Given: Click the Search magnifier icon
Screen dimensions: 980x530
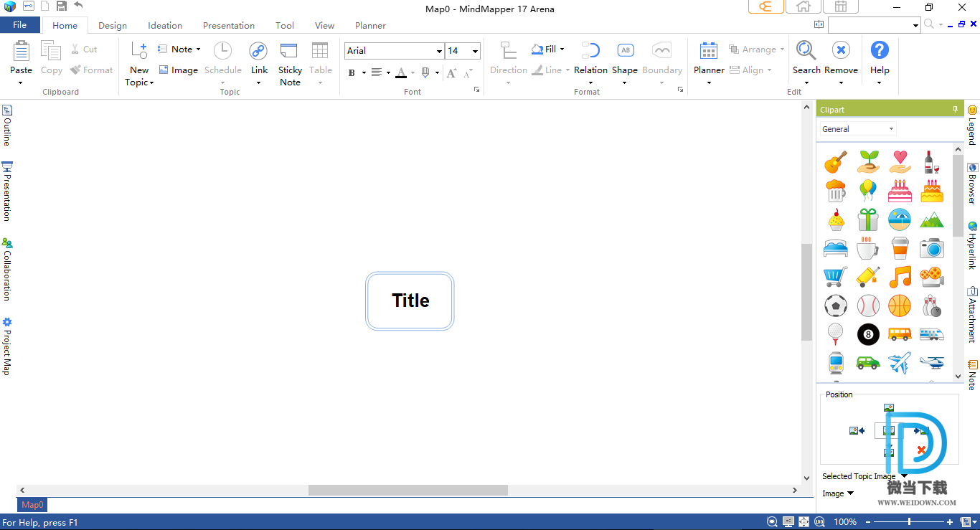Looking at the screenshot, I should 806,51.
